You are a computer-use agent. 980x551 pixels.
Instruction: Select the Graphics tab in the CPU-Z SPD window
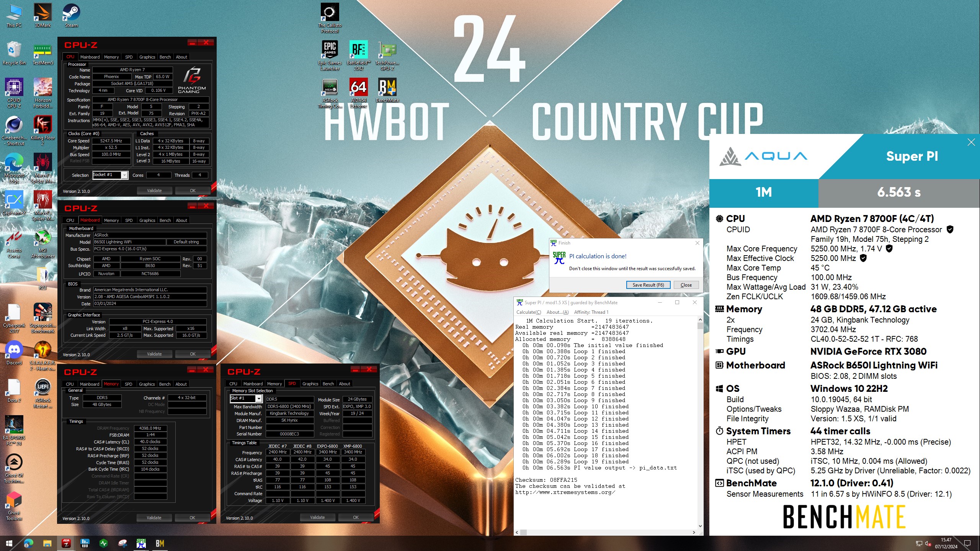[310, 384]
